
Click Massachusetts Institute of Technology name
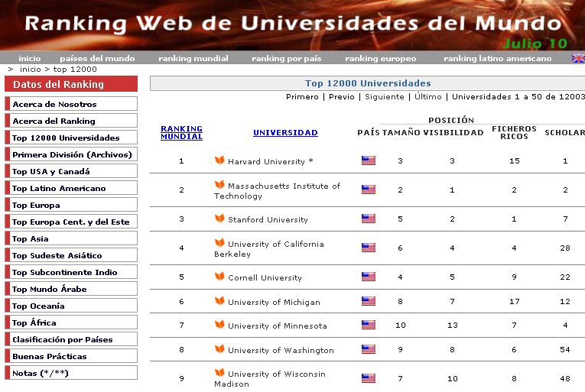coord(277,190)
